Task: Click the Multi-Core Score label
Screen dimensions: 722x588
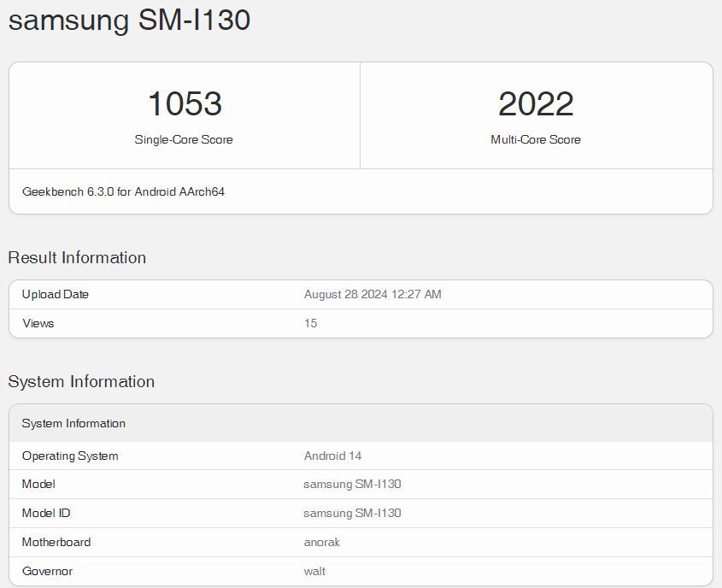Action: [536, 139]
